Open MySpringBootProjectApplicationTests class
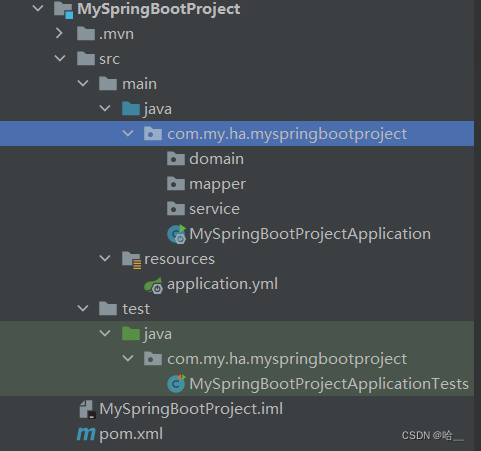The width and height of the screenshot is (481, 451). click(x=329, y=384)
